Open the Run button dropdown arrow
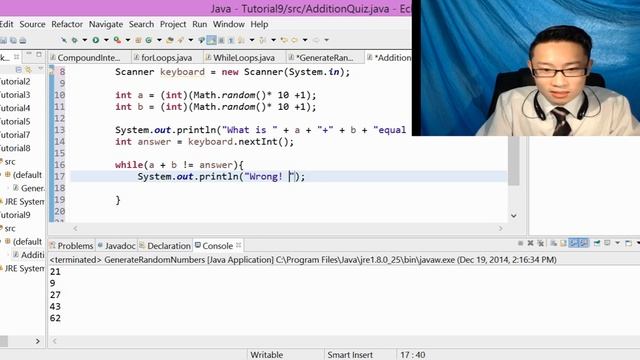The height and width of the screenshot is (360, 640). 106,40
